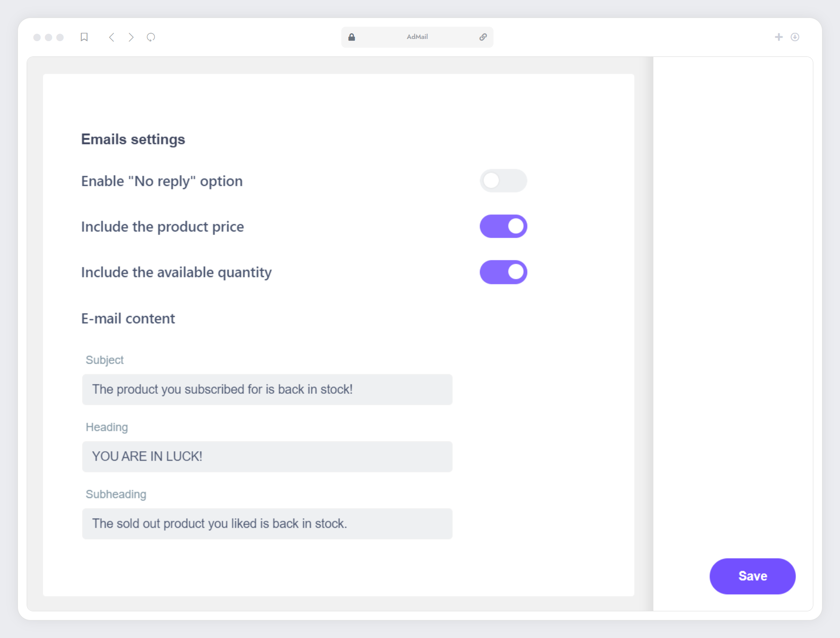840x638 pixels.
Task: Disable the include product price toggle
Action: point(503,226)
